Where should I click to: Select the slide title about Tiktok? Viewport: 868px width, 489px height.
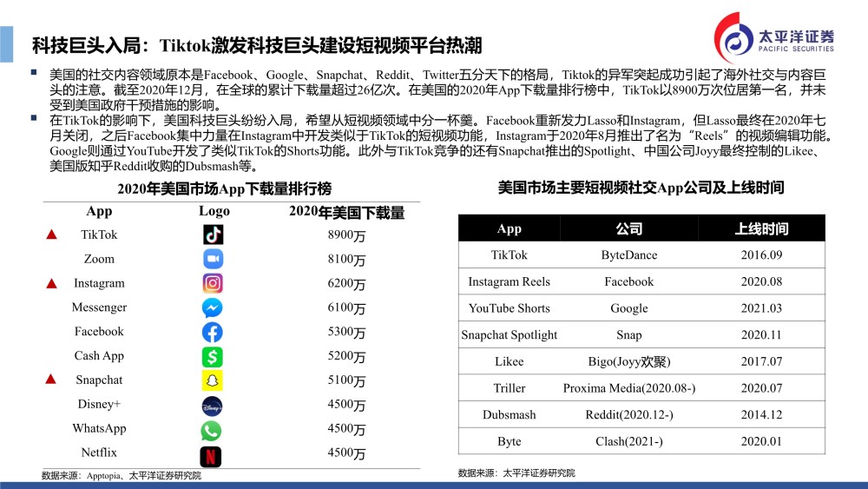[x=257, y=45]
